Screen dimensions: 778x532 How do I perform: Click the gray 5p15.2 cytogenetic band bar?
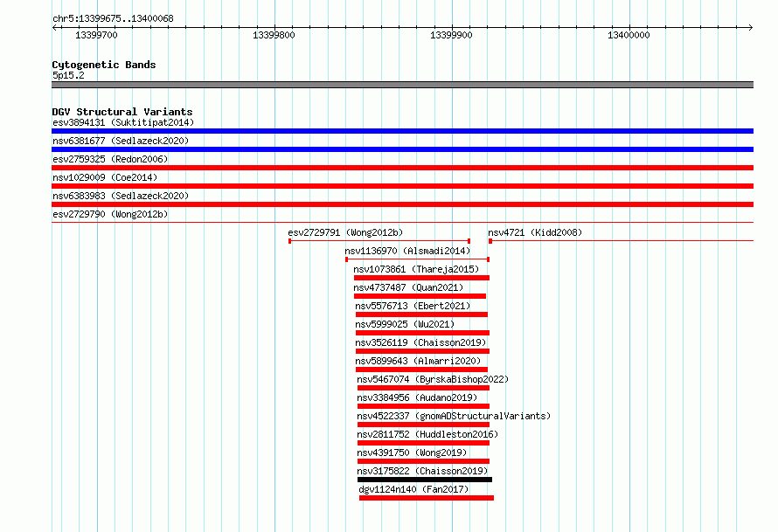coord(402,85)
